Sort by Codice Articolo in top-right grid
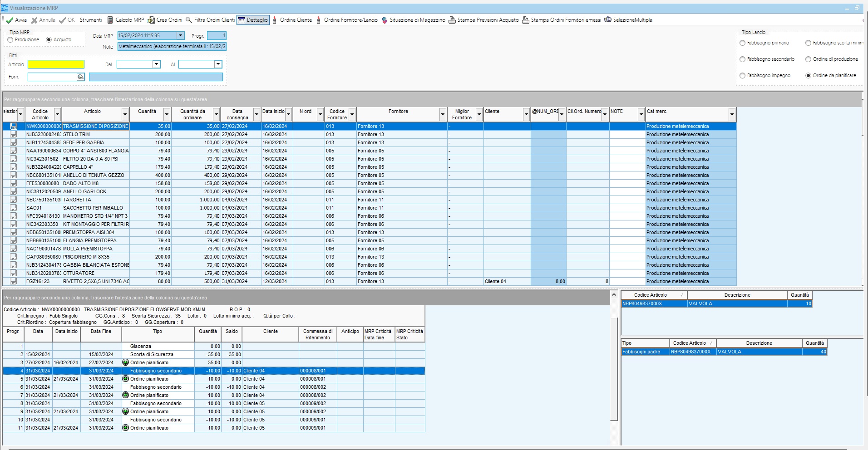This screenshot has height=450, width=868. tap(654, 295)
